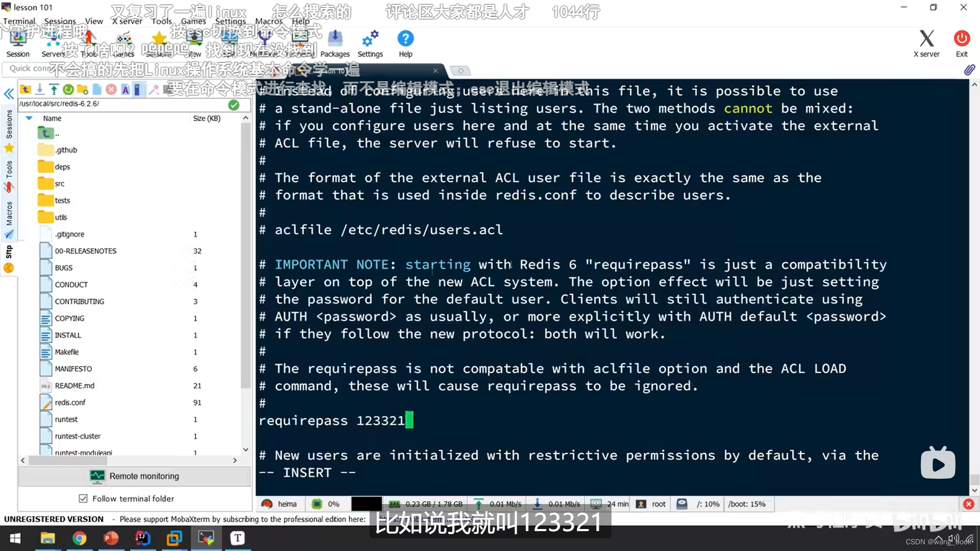The width and height of the screenshot is (980, 551).
Task: Open the Macros menu
Action: 268,21
